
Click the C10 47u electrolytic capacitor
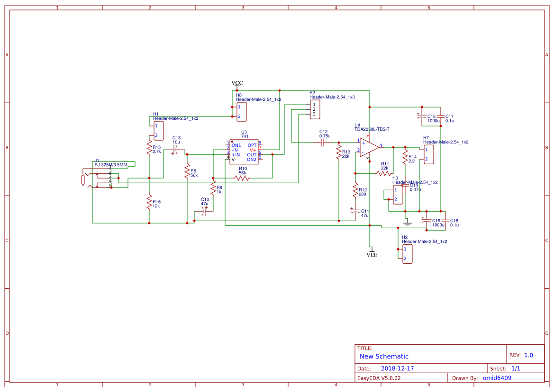204,212
